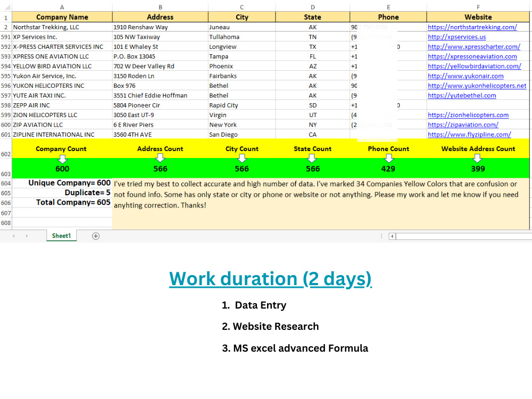
Task: Select the cell containing YELLOW BIRD AVIATION LLC
Action: tap(62, 66)
